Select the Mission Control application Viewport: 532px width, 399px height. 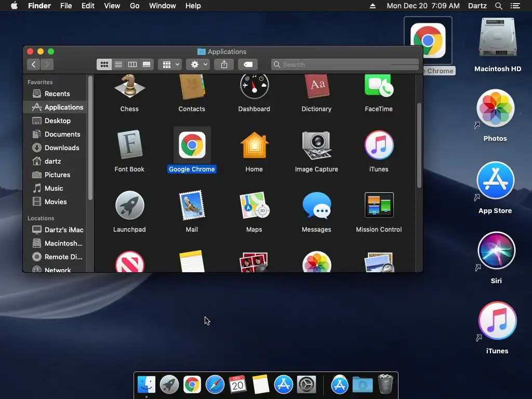click(379, 205)
